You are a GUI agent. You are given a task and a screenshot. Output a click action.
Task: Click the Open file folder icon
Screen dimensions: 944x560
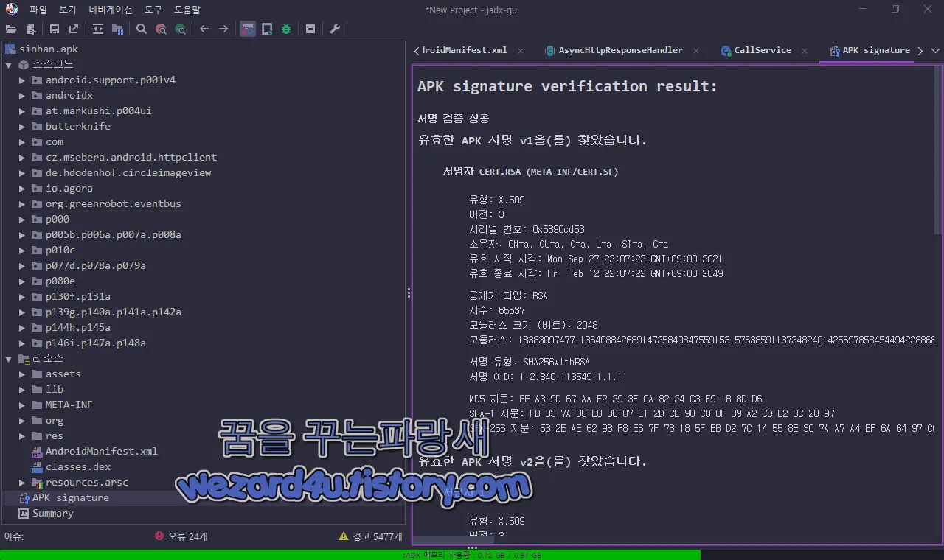coord(11,29)
